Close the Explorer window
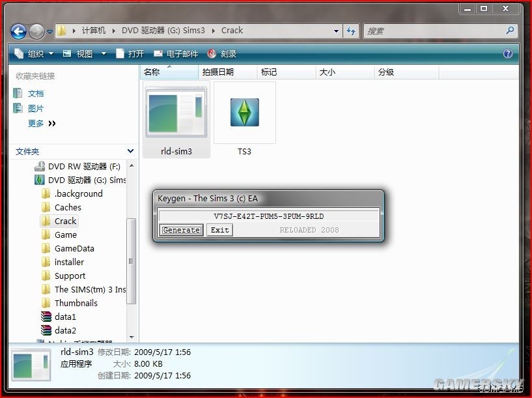Screen dimensions: 532x398 [505, 9]
